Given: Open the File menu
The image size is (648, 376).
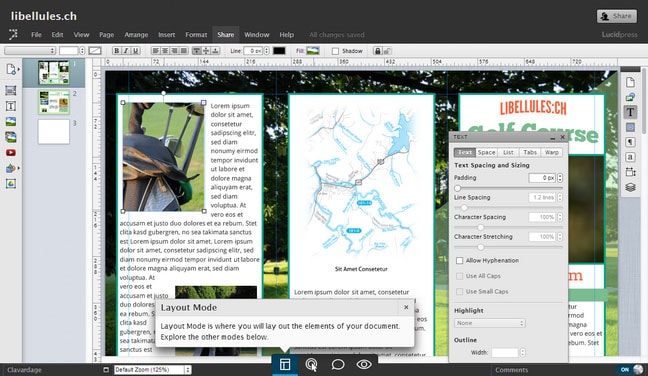Looking at the screenshot, I should tap(36, 35).
